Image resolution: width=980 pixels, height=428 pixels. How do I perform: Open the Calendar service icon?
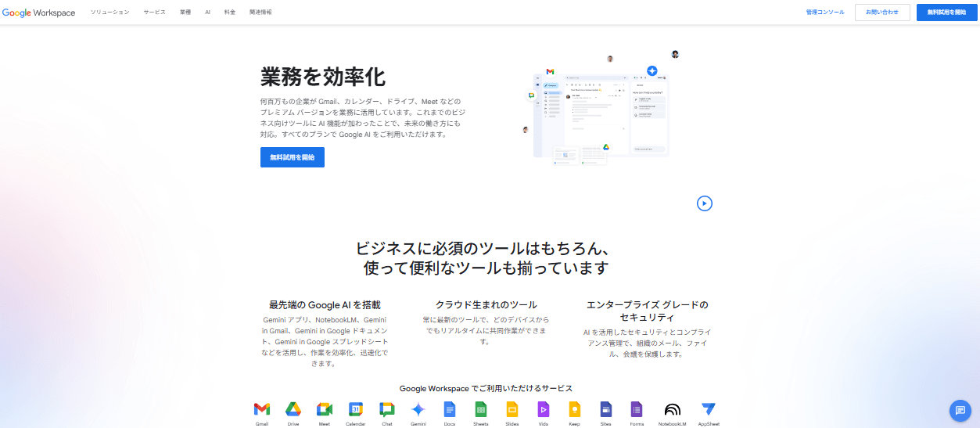pyautogui.click(x=356, y=409)
